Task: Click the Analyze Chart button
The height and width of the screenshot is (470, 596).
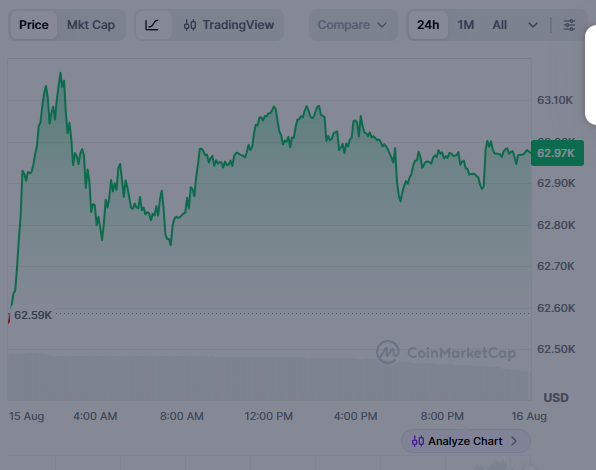Action: 466,441
